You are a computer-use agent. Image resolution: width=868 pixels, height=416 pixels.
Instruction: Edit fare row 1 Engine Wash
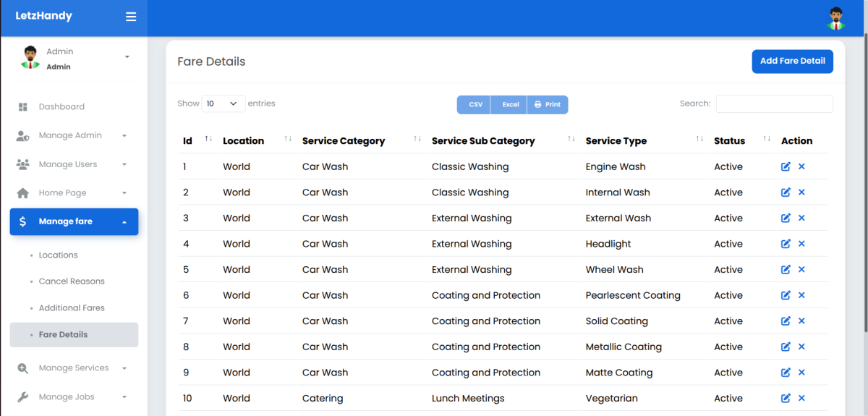786,166
